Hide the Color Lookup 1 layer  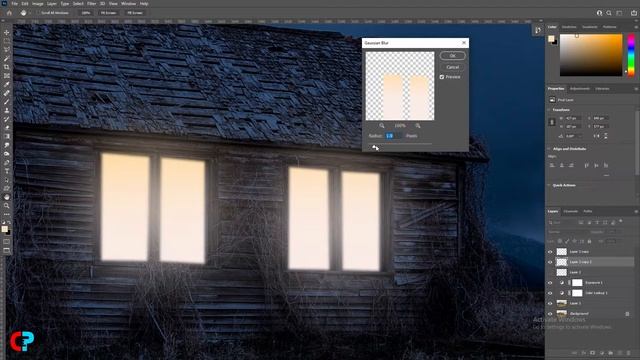point(550,293)
